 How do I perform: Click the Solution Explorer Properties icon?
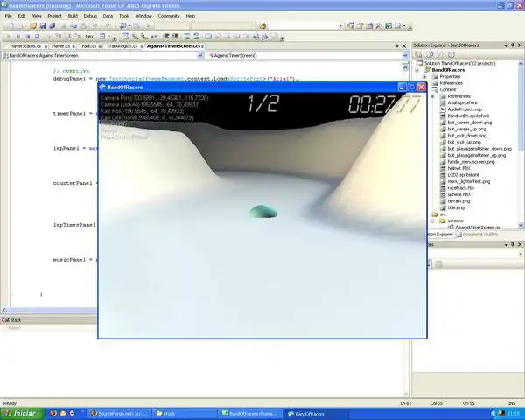pos(418,54)
